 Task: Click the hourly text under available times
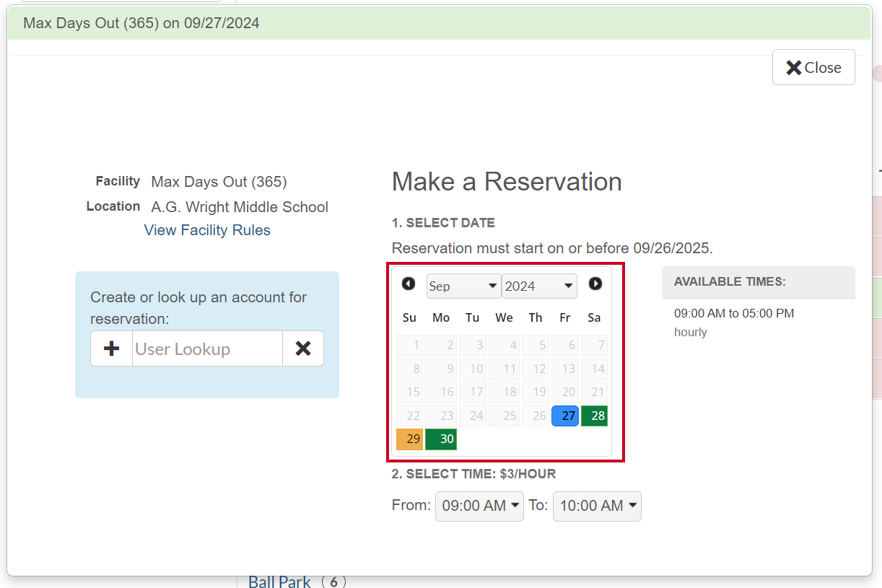[691, 333]
